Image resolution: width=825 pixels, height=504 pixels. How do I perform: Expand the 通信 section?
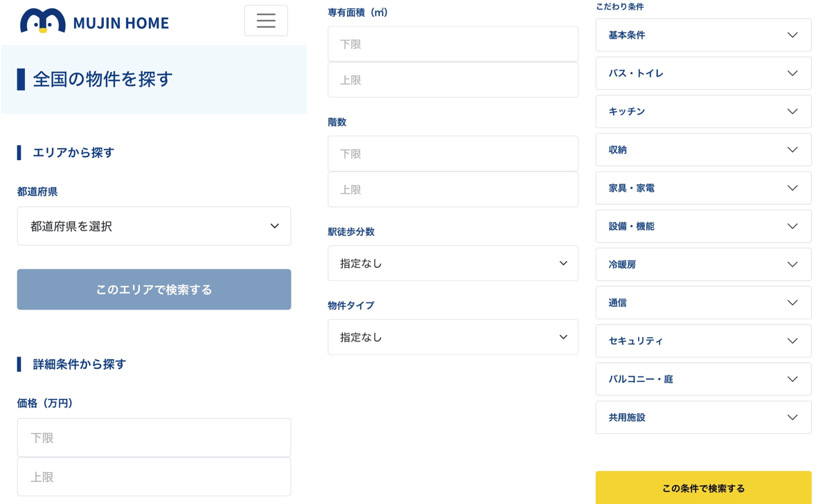(x=703, y=303)
